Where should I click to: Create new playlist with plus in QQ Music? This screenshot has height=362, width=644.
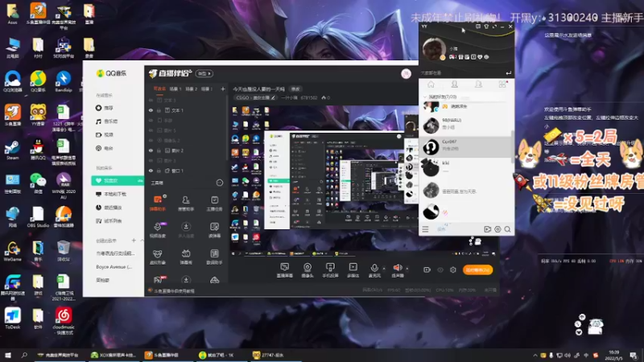click(x=134, y=240)
